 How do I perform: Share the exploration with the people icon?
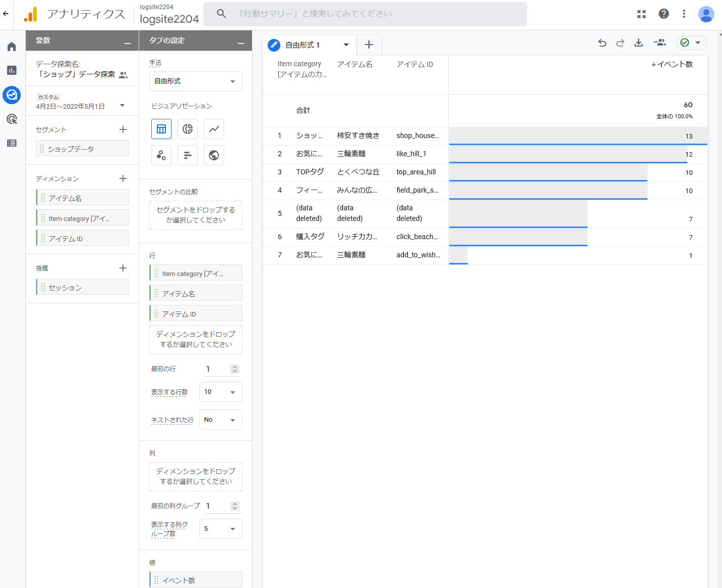(659, 43)
